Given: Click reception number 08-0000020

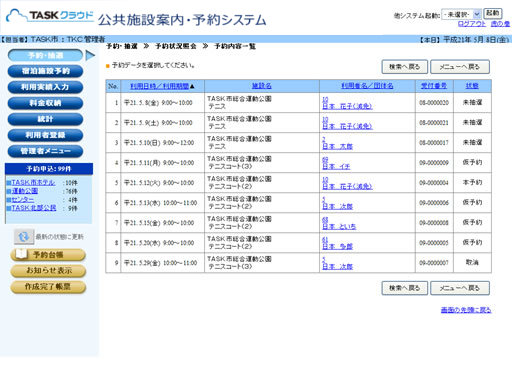Looking at the screenshot, I should (x=434, y=103).
